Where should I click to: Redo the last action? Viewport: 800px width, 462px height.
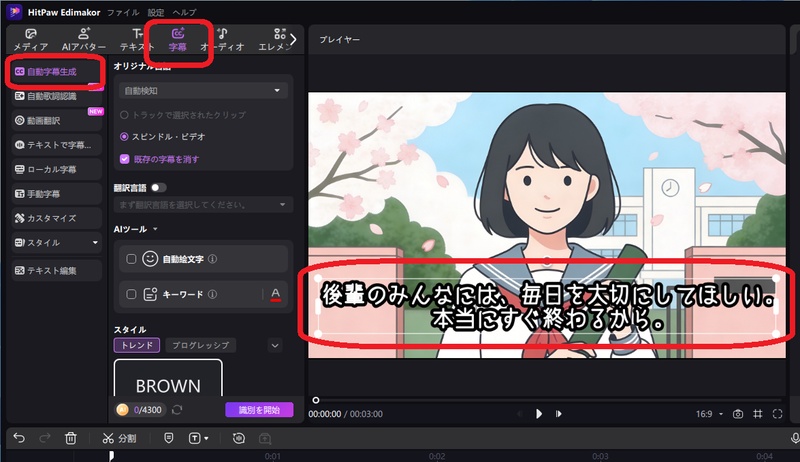[x=45, y=438]
